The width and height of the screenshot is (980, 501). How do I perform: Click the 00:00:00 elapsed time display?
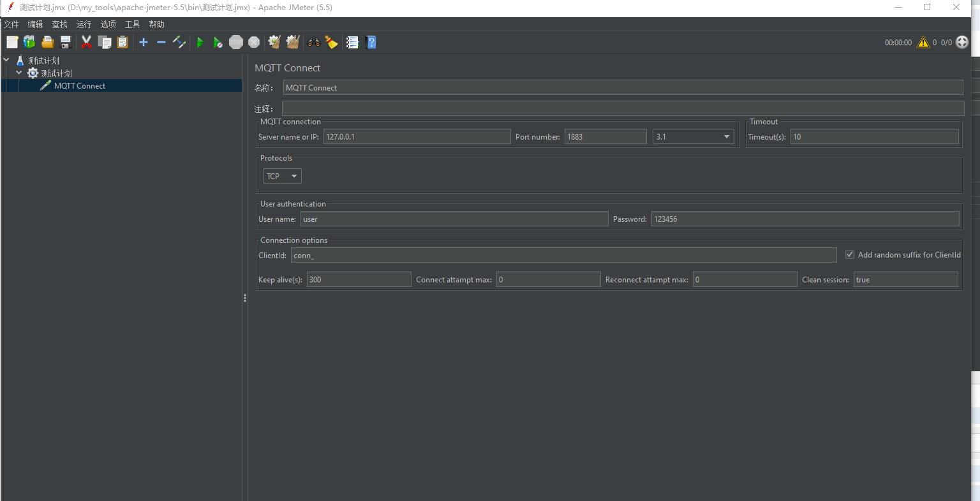click(x=898, y=43)
